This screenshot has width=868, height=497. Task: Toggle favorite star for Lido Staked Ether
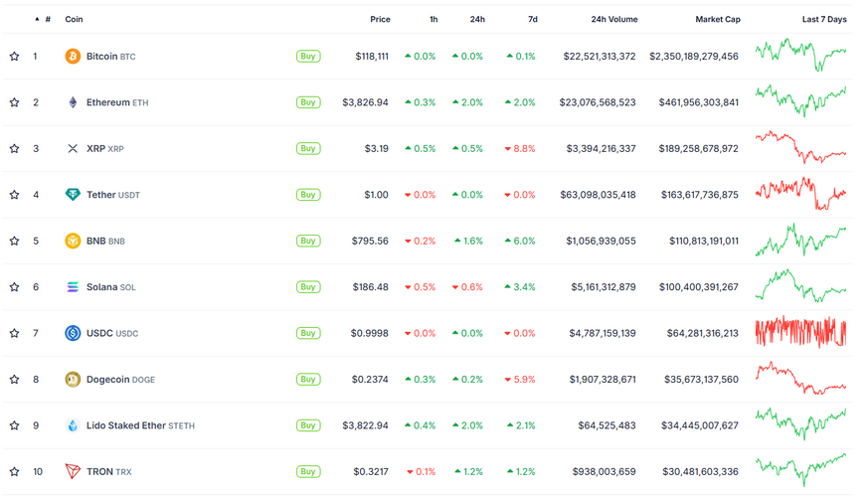point(14,425)
